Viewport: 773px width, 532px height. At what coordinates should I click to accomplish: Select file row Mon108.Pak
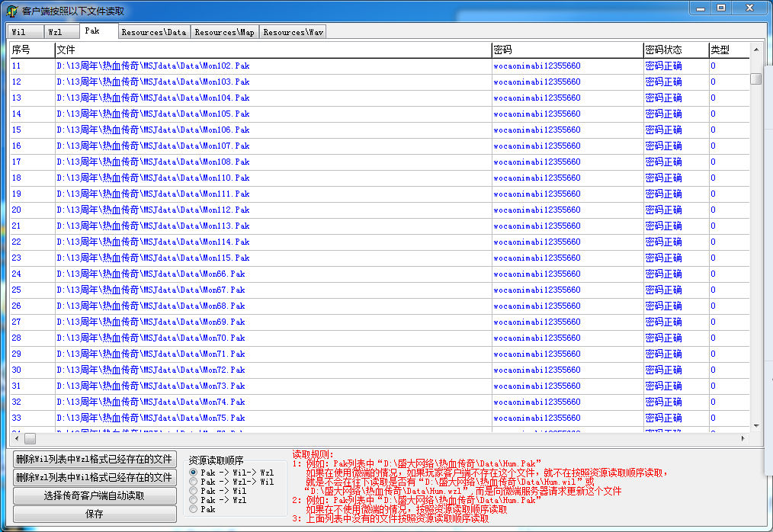(x=380, y=162)
